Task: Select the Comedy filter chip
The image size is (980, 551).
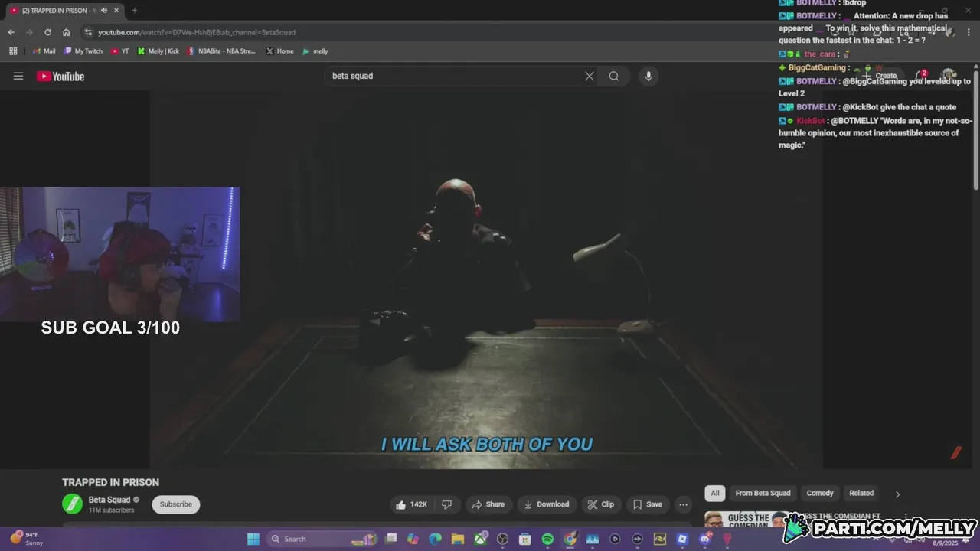Action: pyautogui.click(x=820, y=493)
